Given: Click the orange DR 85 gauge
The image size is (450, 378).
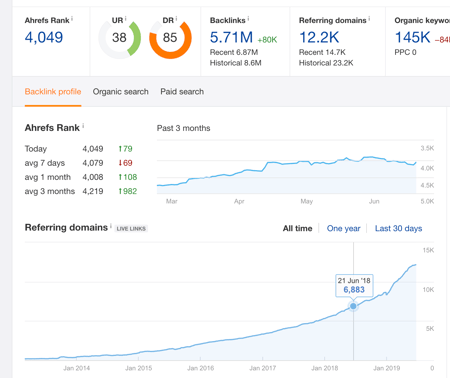Looking at the screenshot, I should pos(170,38).
